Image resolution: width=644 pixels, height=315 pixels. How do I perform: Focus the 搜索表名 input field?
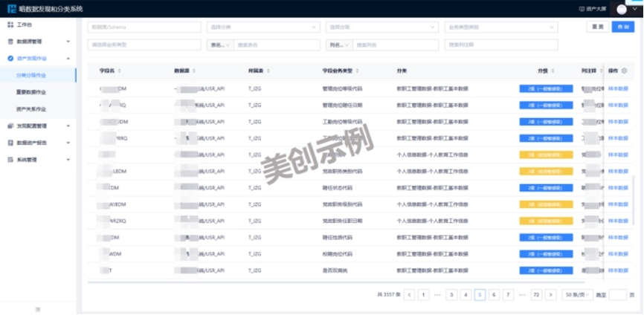(277, 45)
